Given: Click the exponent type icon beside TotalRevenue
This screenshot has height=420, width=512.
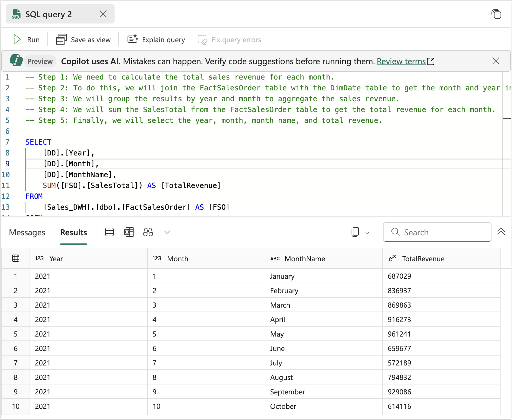Looking at the screenshot, I should 392,258.
